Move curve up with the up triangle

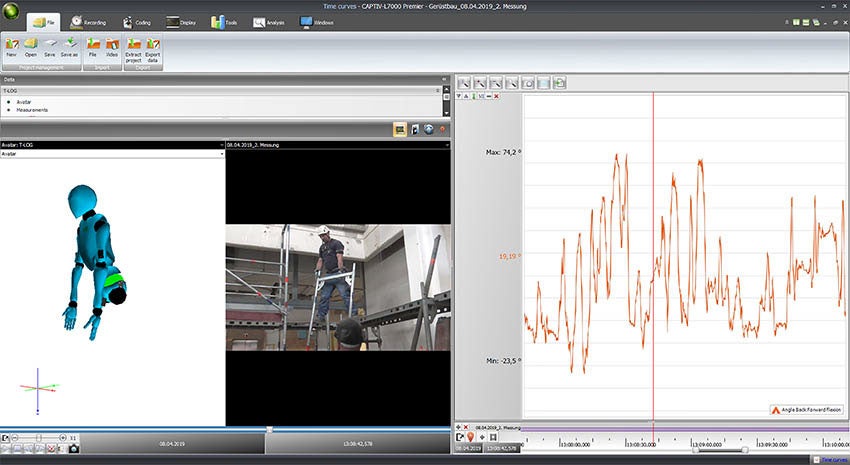click(x=466, y=96)
